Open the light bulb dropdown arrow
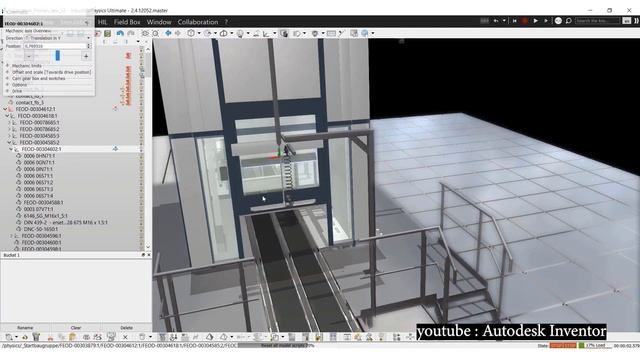The image size is (640, 360). click(x=248, y=33)
